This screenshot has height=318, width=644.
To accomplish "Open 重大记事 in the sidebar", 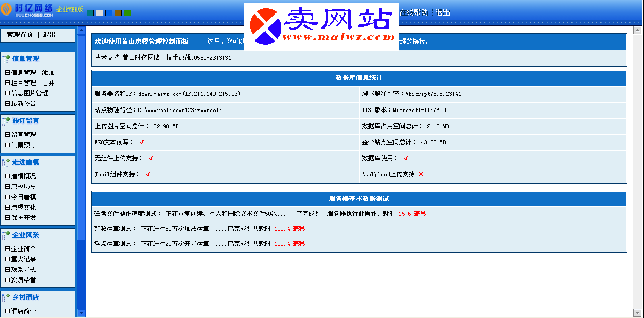I will tap(24, 259).
